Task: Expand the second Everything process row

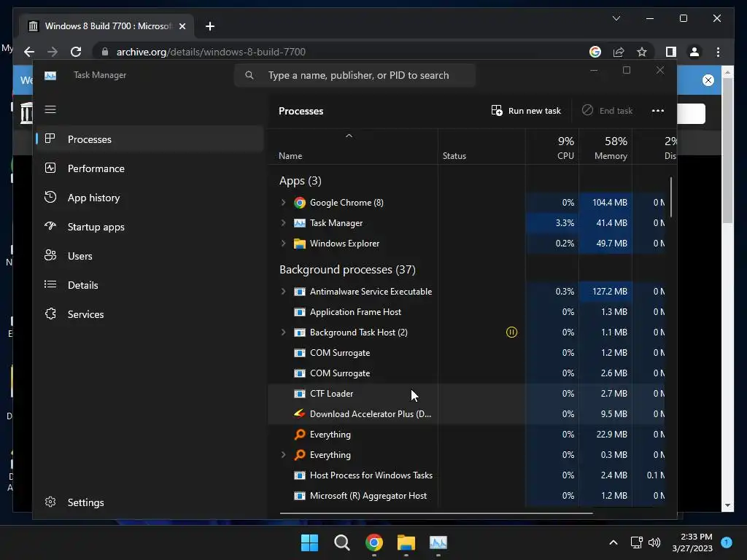Action: pyautogui.click(x=284, y=455)
